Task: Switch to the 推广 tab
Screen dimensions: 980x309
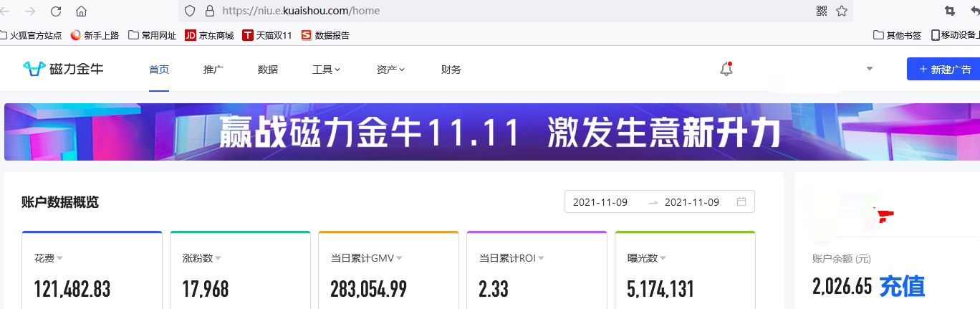Action: (213, 70)
